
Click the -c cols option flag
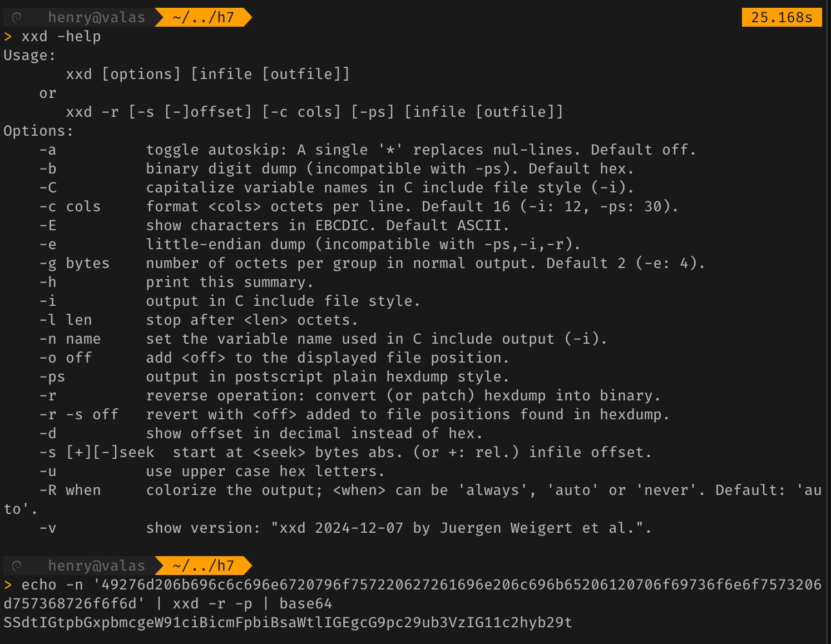coord(70,207)
